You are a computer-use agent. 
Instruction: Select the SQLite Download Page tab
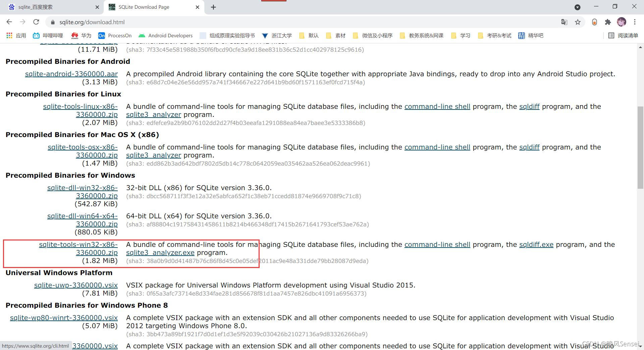click(154, 7)
